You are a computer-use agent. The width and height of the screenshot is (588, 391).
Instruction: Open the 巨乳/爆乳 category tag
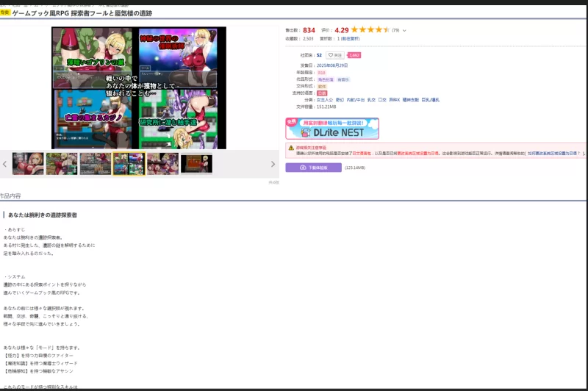tap(431, 100)
